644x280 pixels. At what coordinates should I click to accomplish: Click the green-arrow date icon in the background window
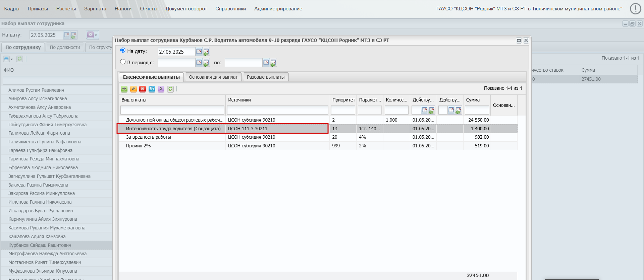[74, 35]
